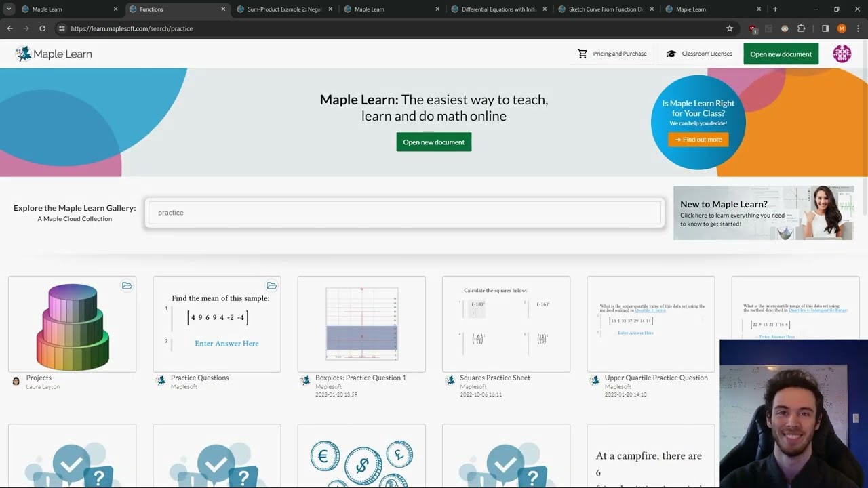Switch to the last Maple Learn tab
868x488 pixels.
coord(713,9)
